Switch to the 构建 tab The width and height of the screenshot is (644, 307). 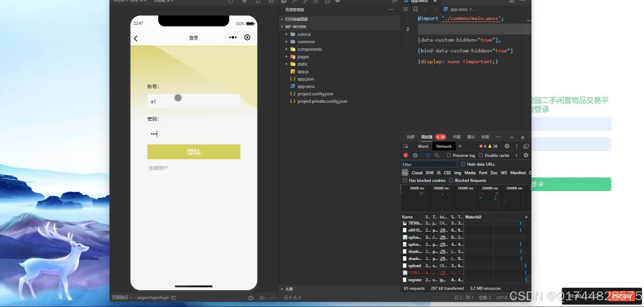click(x=411, y=137)
